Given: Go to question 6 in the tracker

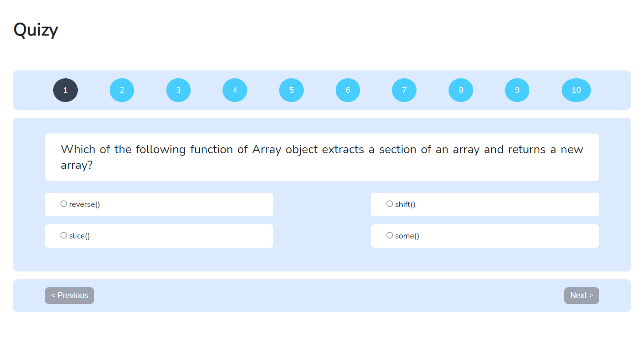Looking at the screenshot, I should [348, 90].
